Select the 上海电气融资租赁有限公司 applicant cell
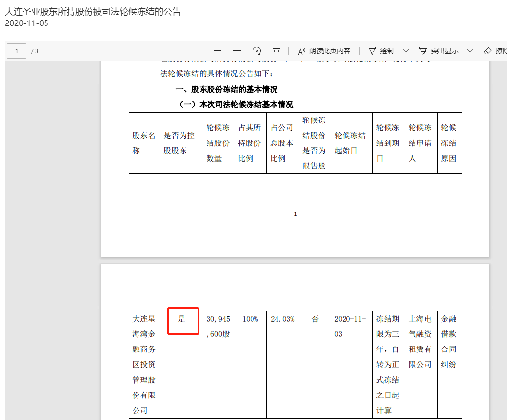The width and height of the screenshot is (507, 420). click(420, 342)
